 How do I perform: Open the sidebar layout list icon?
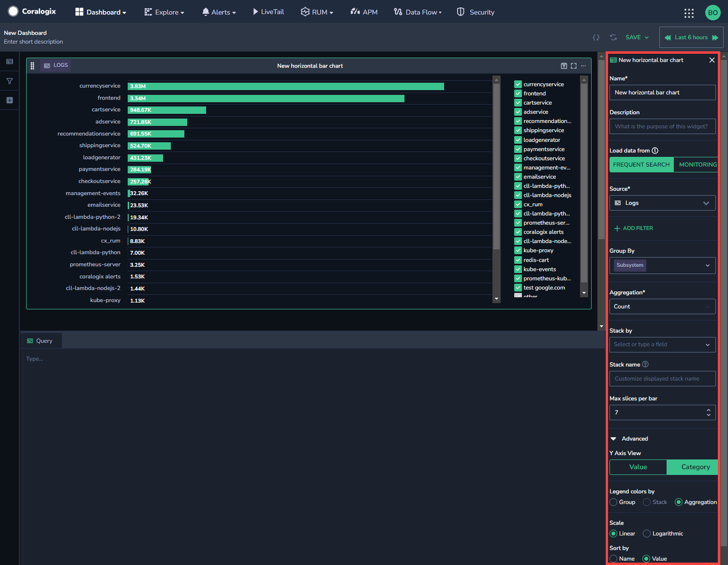click(x=10, y=61)
